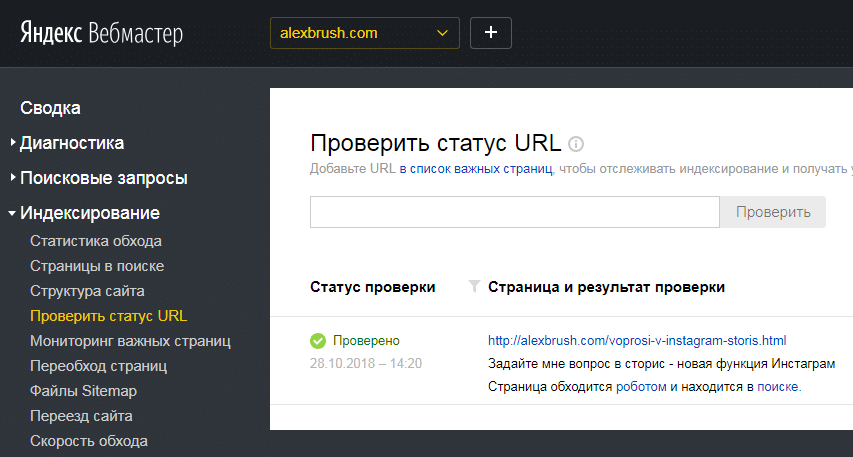This screenshot has height=457, width=853.
Task: Click the date 28.10.2018 – 14:20
Action: coord(366,363)
